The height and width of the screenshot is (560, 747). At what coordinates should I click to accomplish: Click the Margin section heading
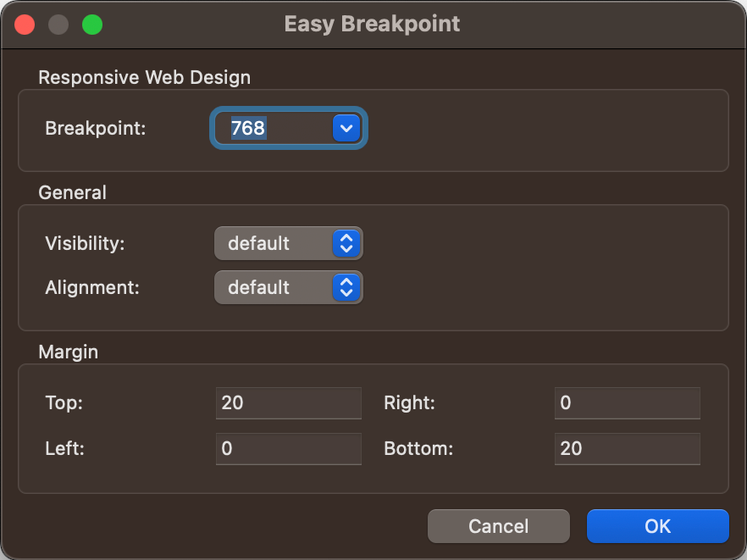click(x=68, y=352)
